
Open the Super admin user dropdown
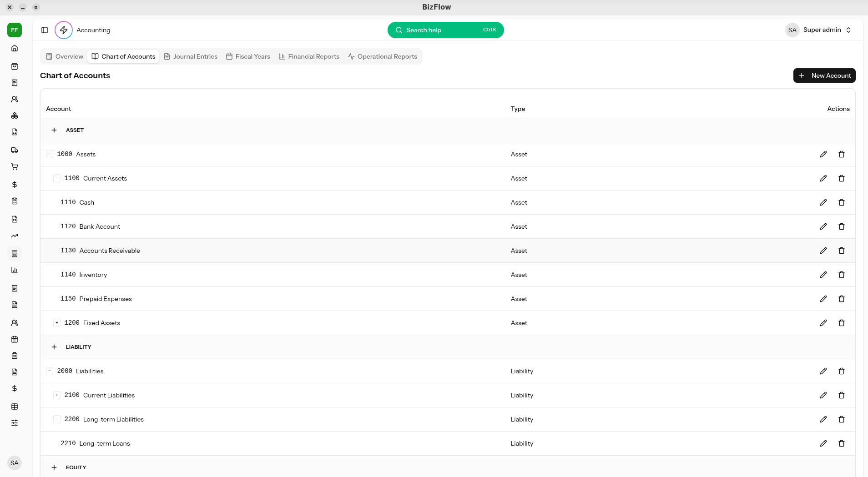click(819, 30)
